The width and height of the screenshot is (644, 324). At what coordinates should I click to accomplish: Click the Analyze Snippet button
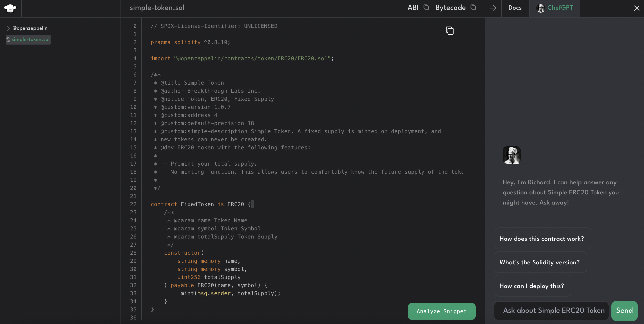(x=441, y=311)
